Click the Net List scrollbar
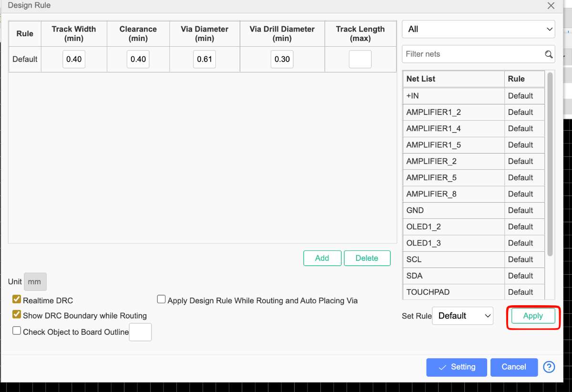 pyautogui.click(x=550, y=164)
